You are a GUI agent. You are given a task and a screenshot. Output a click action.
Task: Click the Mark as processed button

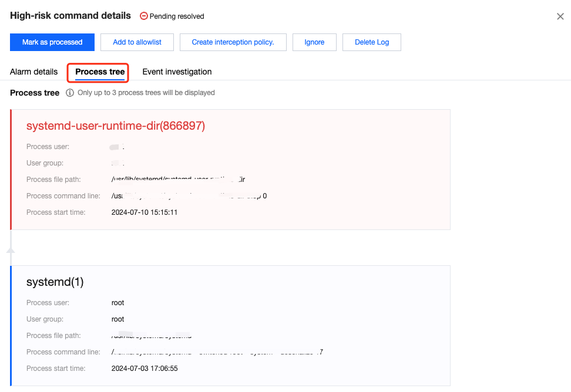tap(52, 42)
